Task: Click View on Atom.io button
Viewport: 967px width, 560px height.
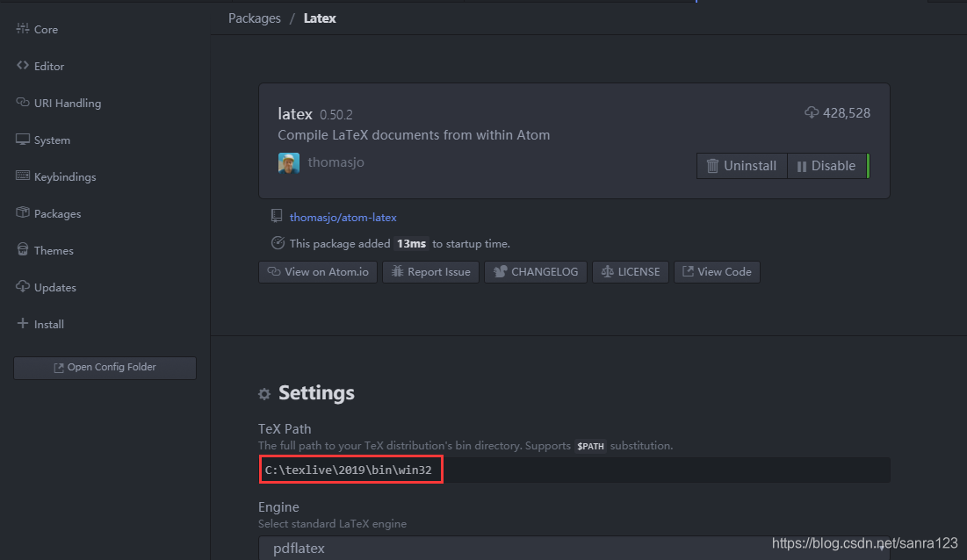Action: click(x=318, y=272)
